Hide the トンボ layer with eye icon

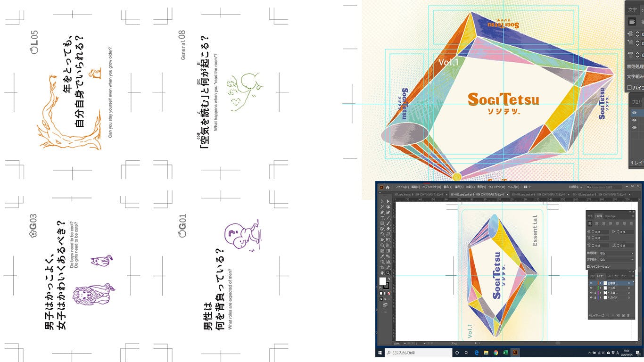point(591,288)
